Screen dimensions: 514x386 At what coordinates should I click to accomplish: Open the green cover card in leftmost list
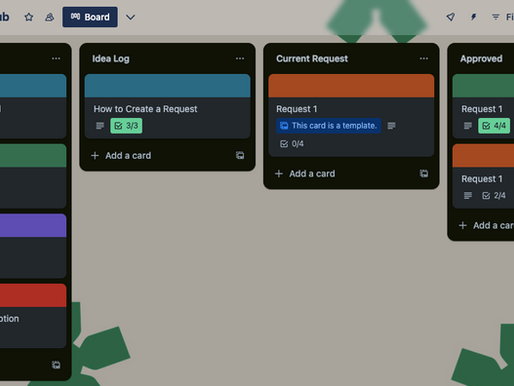33,176
